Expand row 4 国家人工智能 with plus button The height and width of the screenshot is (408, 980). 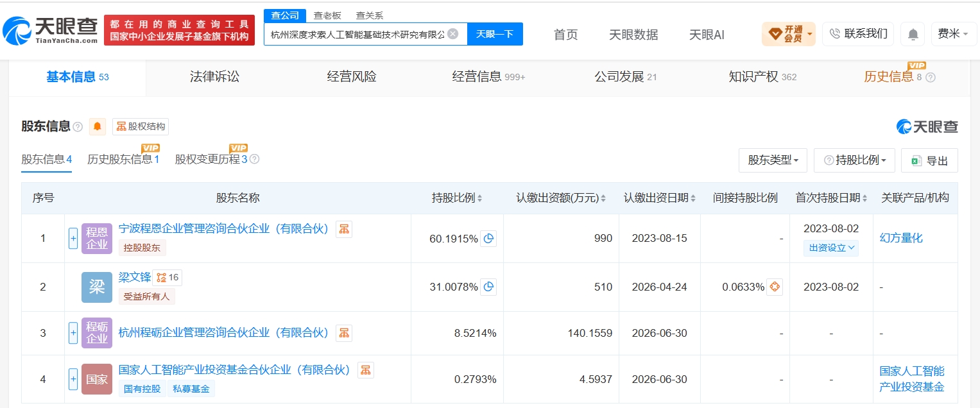coord(73,379)
